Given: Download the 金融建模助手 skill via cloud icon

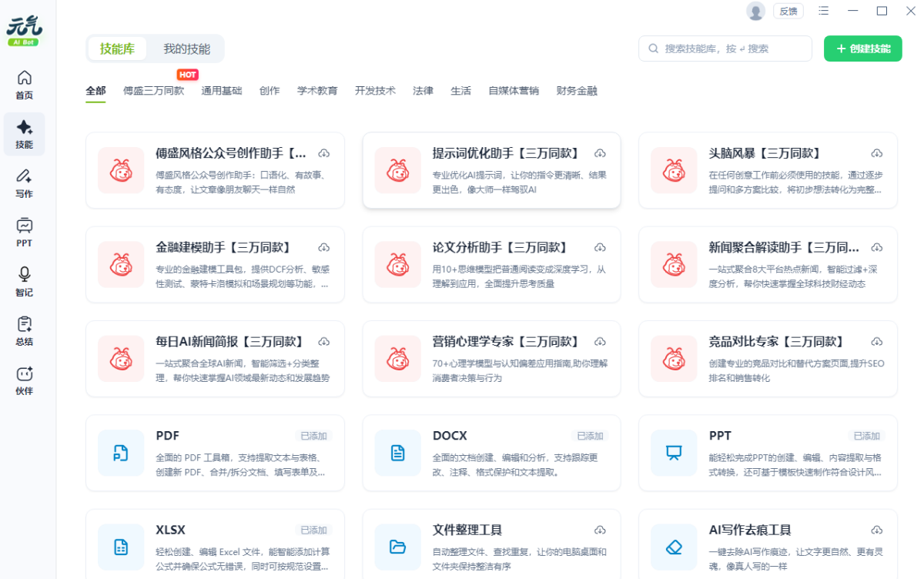Looking at the screenshot, I should (323, 247).
